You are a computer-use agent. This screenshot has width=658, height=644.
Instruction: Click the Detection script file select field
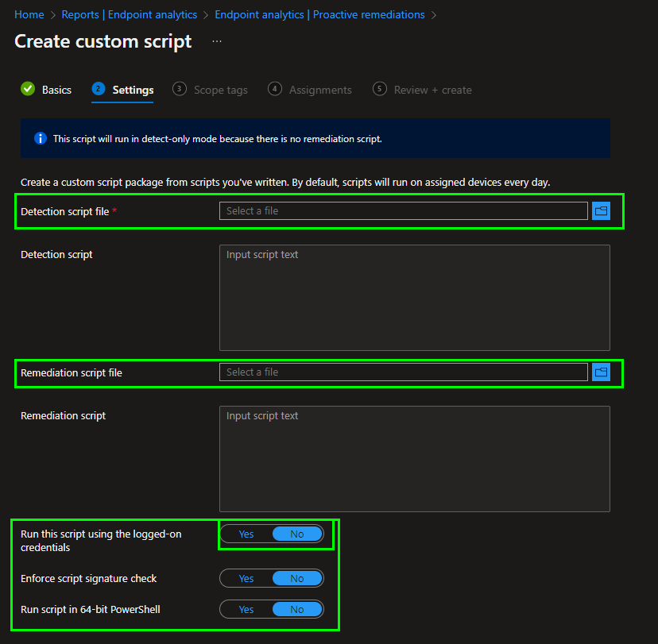pos(403,211)
